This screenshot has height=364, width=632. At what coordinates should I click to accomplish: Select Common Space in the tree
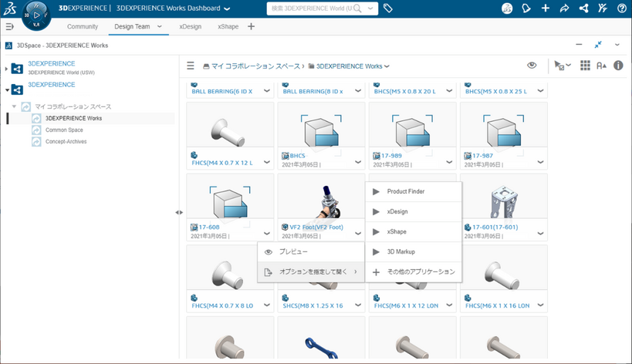[64, 130]
